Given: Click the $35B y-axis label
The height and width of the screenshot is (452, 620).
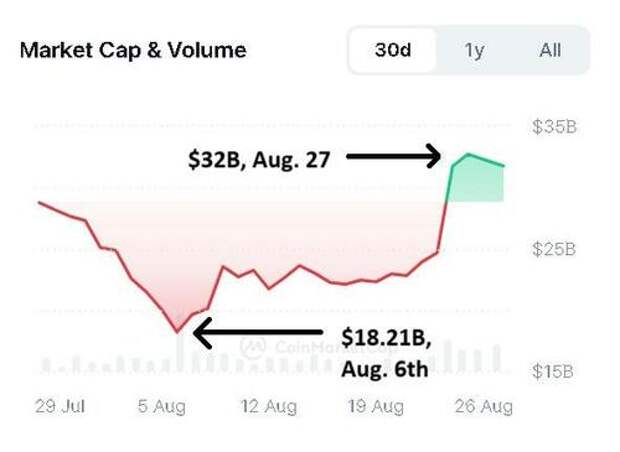Looking at the screenshot, I should coord(553,128).
